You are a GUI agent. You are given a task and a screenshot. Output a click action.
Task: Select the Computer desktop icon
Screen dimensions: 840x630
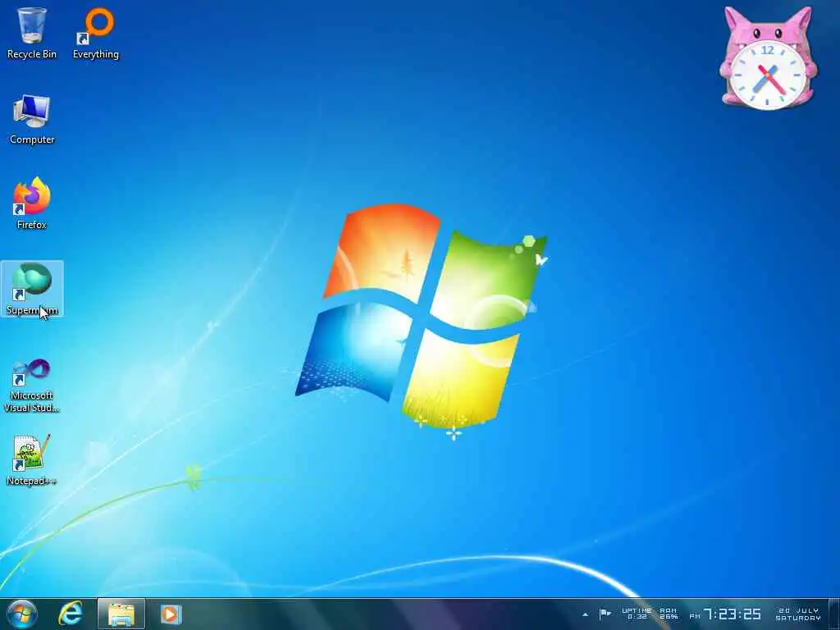coord(32,119)
